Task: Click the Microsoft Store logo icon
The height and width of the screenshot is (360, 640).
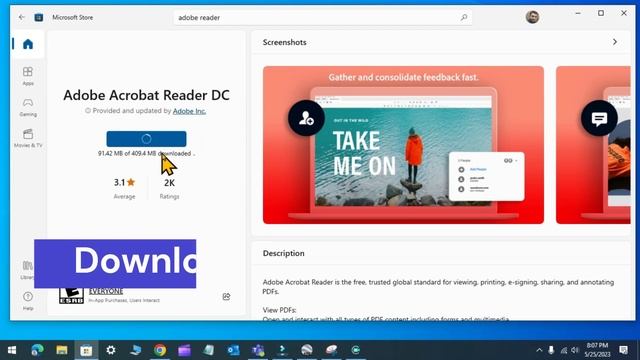Action: 39,18
